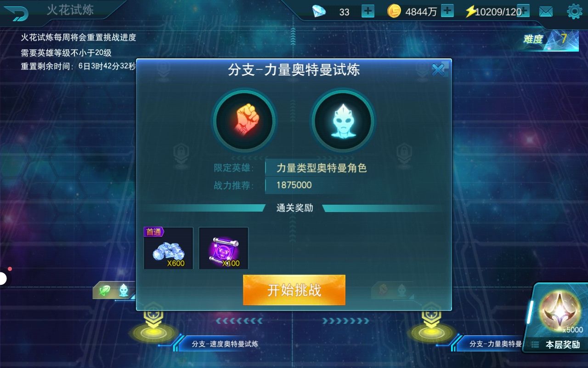This screenshot has height=368, width=588.
Task: Select the blue Ultraman head icon
Action: [342, 121]
